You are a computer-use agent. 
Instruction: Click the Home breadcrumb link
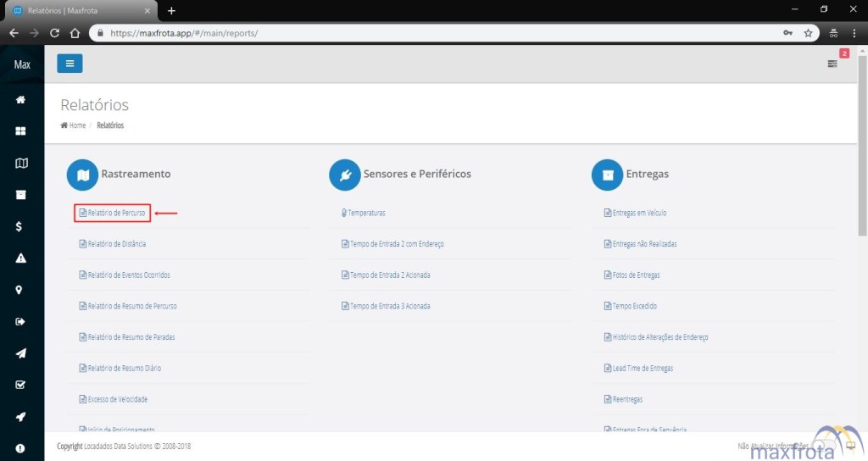click(74, 125)
